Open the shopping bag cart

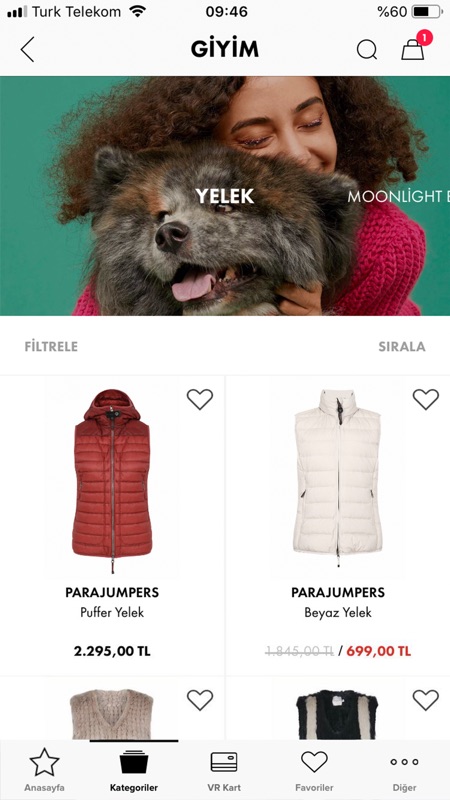click(x=413, y=50)
